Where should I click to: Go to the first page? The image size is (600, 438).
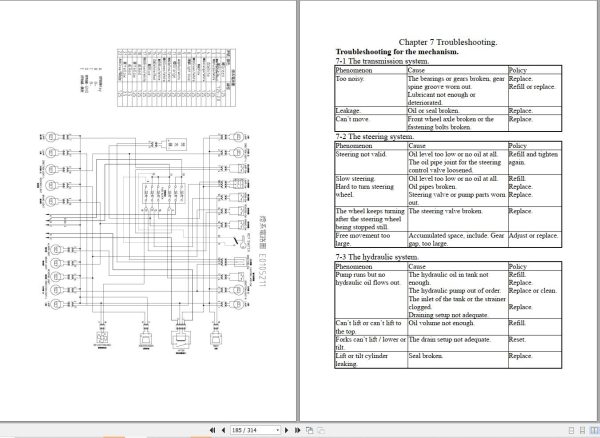pyautogui.click(x=212, y=430)
